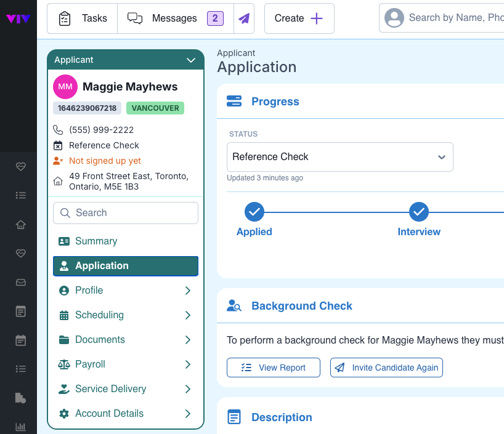Open the Account Details menu item
504x434 pixels.
tap(126, 414)
